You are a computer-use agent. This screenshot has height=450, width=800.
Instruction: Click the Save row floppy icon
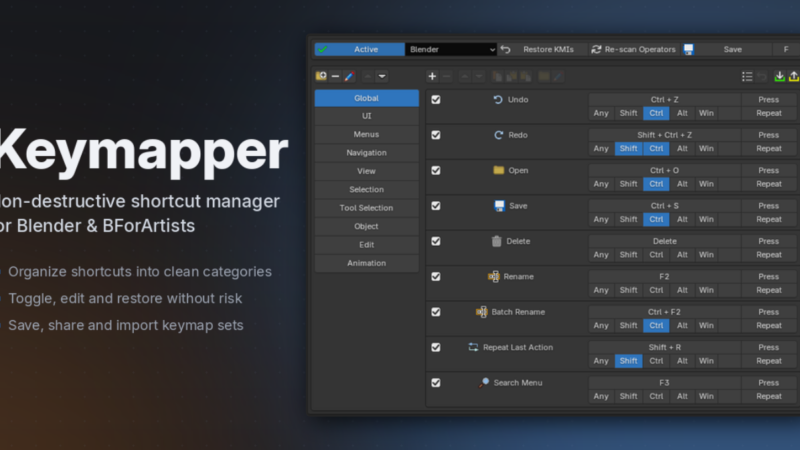(499, 206)
